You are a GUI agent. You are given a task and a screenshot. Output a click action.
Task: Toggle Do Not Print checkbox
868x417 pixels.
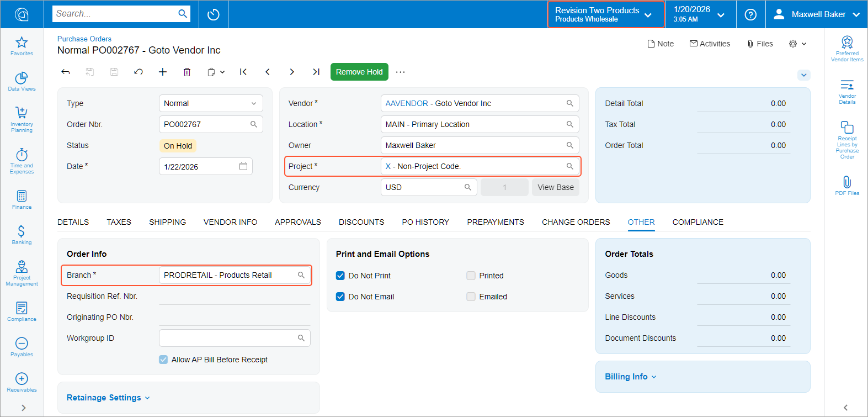(340, 276)
